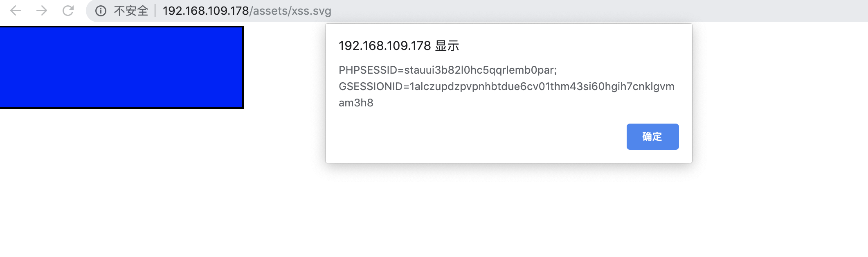Click the blue rectangle SVG shape
Screen dimensions: 868x257
tap(121, 67)
